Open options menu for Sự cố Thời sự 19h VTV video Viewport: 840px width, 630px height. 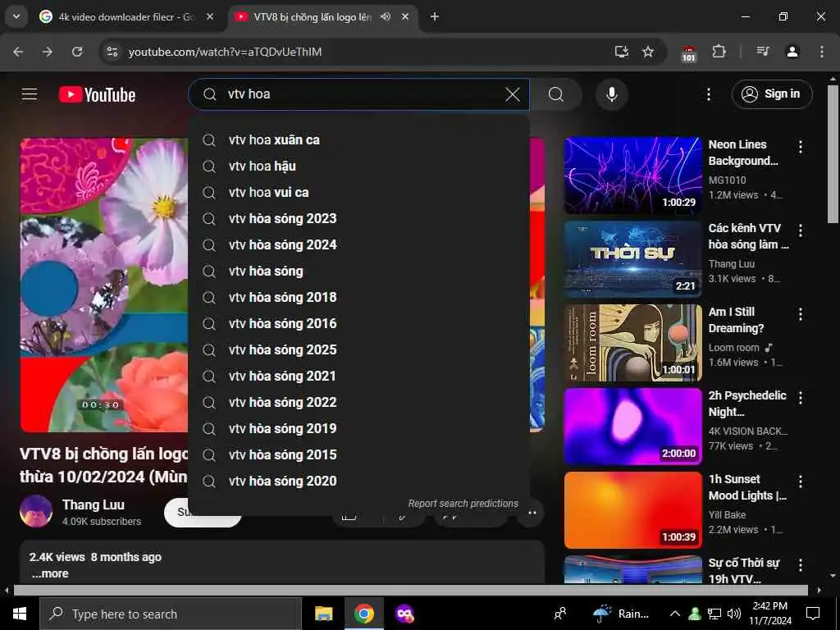(801, 564)
